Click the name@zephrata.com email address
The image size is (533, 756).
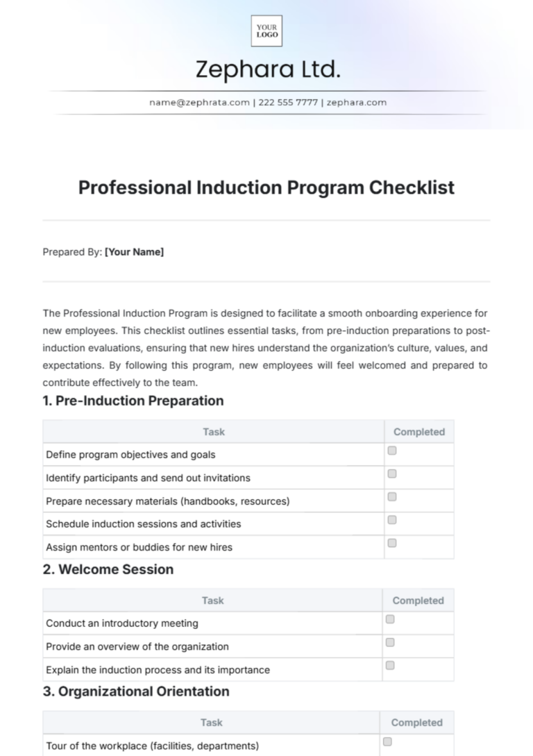[x=199, y=102]
